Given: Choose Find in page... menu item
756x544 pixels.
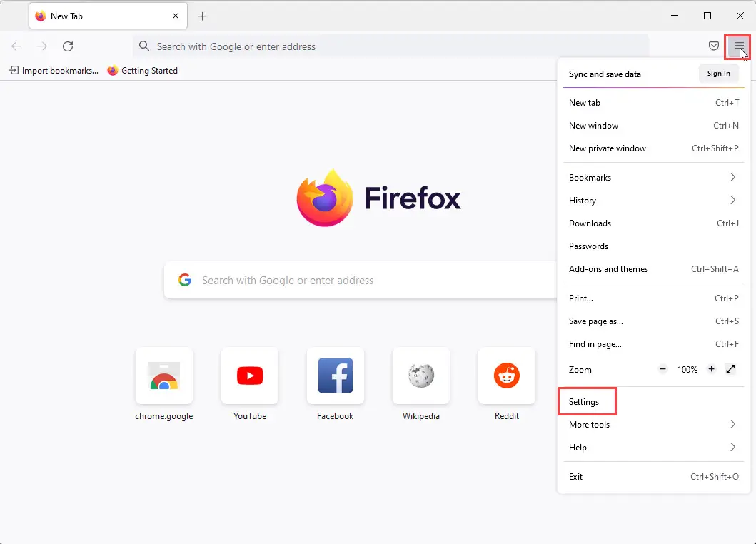Looking at the screenshot, I should coord(653,344).
